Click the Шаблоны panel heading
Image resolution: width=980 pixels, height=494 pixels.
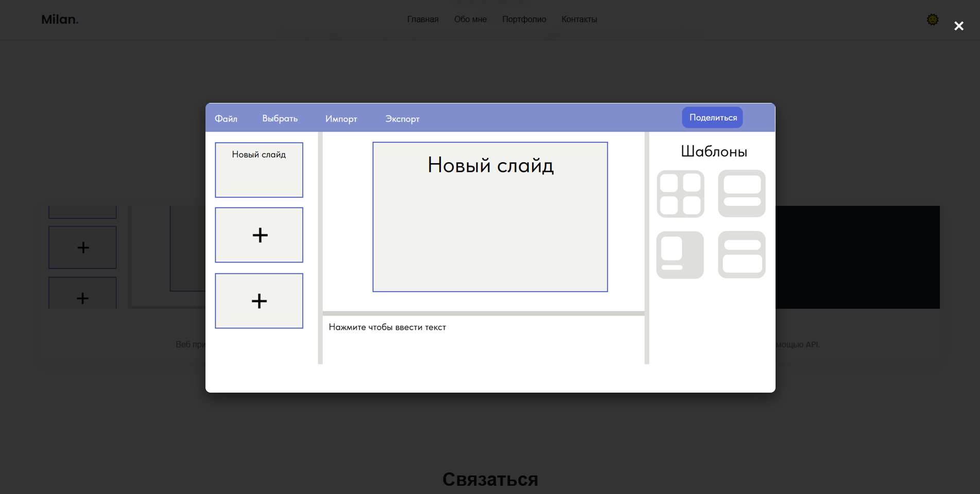(714, 151)
